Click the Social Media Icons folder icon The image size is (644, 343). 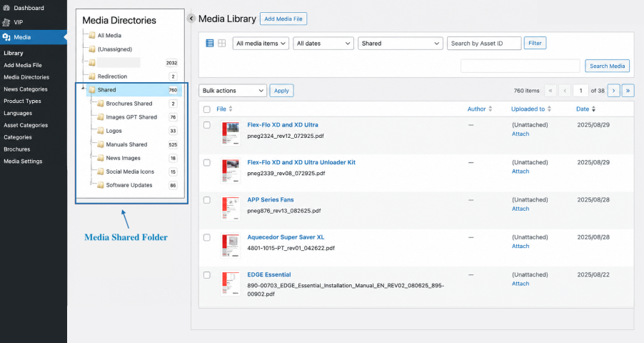point(100,171)
